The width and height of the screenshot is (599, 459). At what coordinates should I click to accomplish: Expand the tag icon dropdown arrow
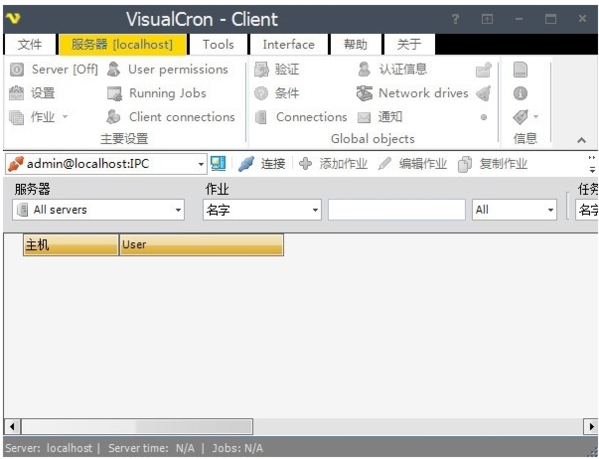tap(536, 116)
